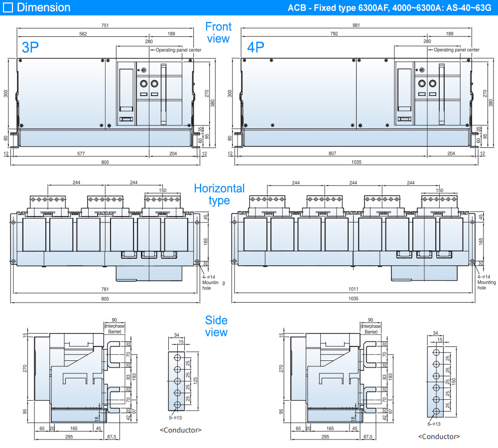Viewport: 498px width, 448px height.
Task: Select the large 3P label
Action: [x=30, y=48]
